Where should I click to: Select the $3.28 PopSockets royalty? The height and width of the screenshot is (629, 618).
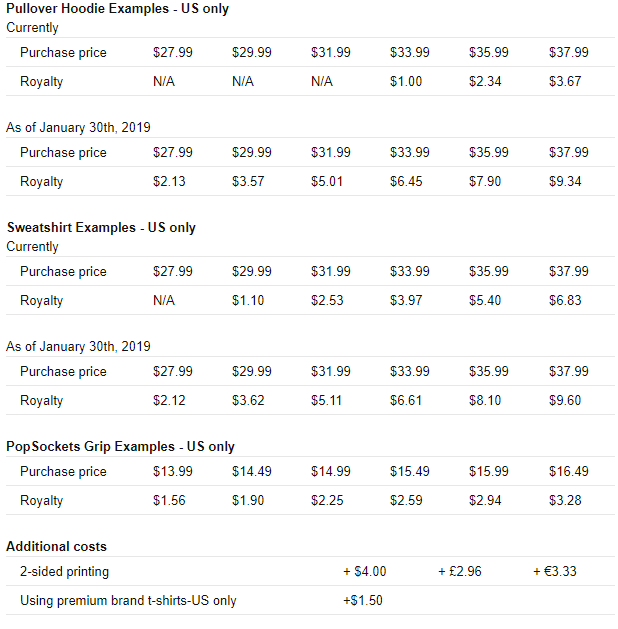click(x=565, y=500)
